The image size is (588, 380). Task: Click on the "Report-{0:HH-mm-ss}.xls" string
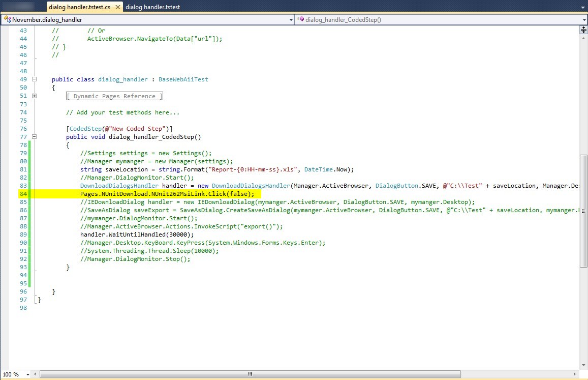click(x=253, y=169)
